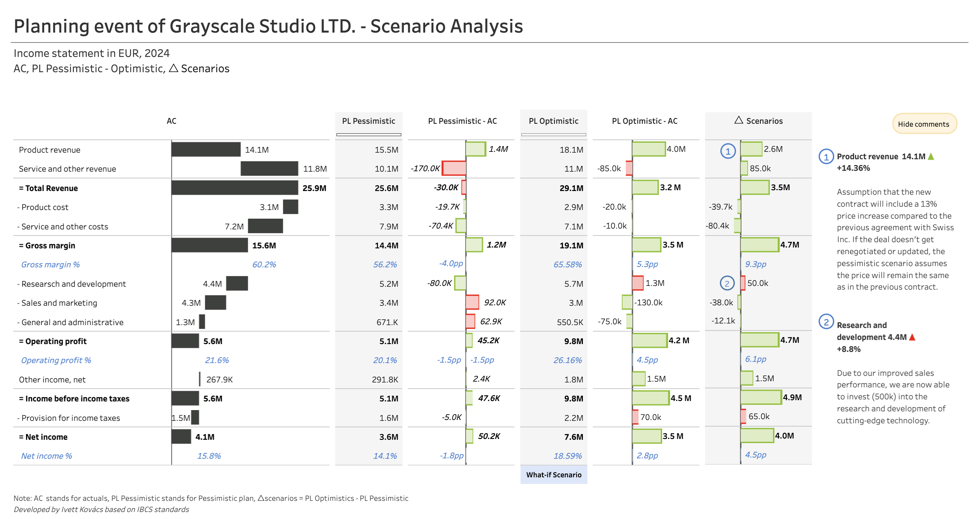
Task: Click circled 1 beside Product revenue comment
Action: [x=826, y=157]
